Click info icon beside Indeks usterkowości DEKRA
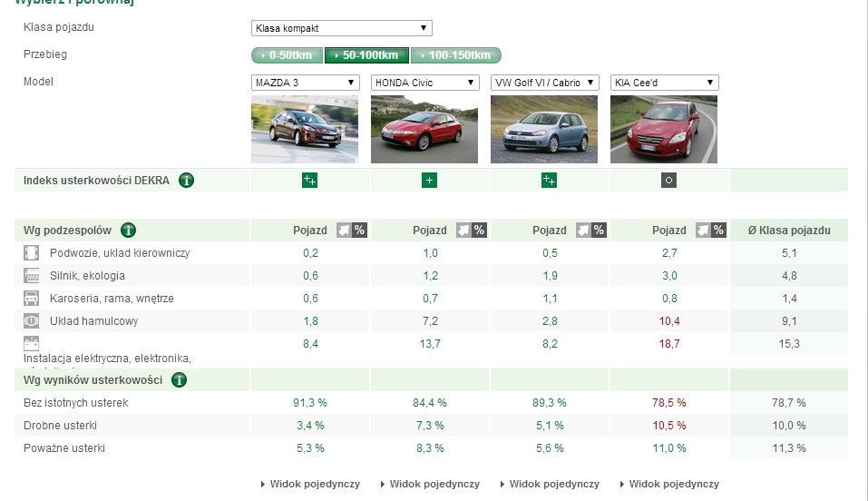The image size is (868, 501). tap(187, 180)
